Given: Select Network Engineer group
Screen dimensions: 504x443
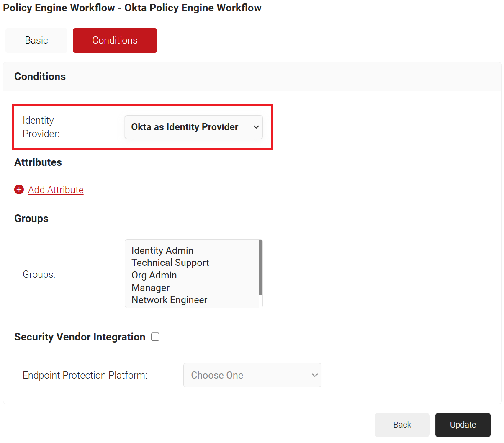Looking at the screenshot, I should point(169,300).
